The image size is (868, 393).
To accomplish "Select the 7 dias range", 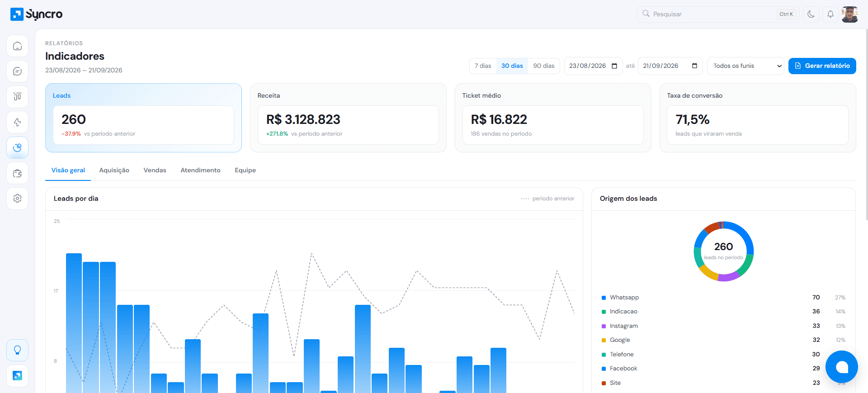I will point(483,66).
